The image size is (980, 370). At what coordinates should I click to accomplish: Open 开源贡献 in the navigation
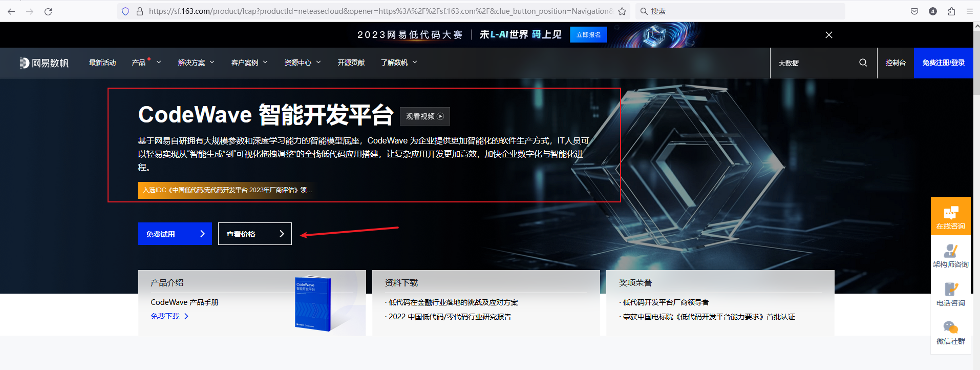pyautogui.click(x=351, y=63)
